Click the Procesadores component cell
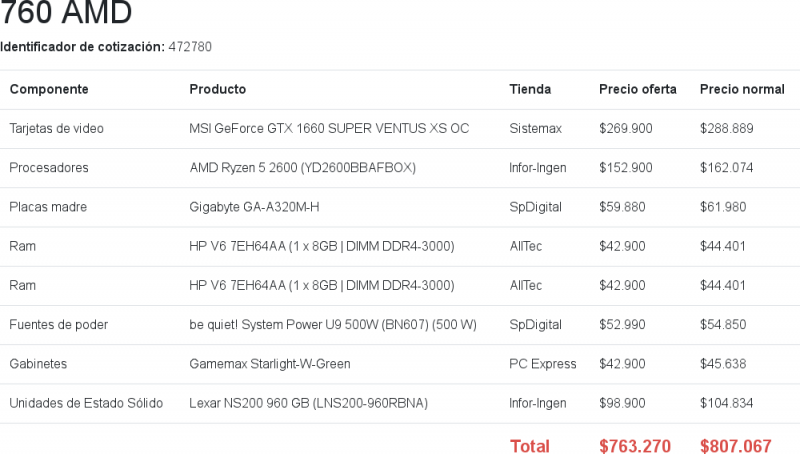 click(x=49, y=168)
